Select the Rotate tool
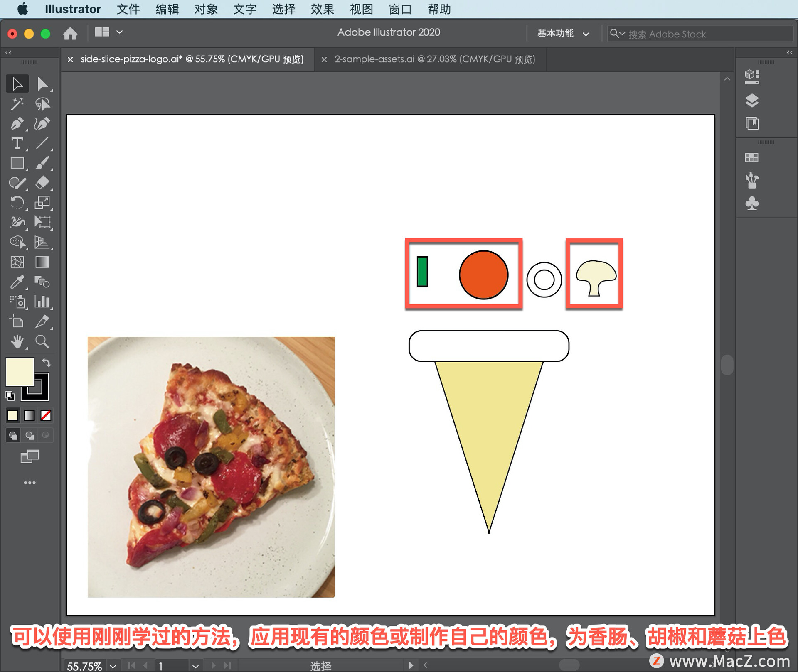 pyautogui.click(x=17, y=203)
